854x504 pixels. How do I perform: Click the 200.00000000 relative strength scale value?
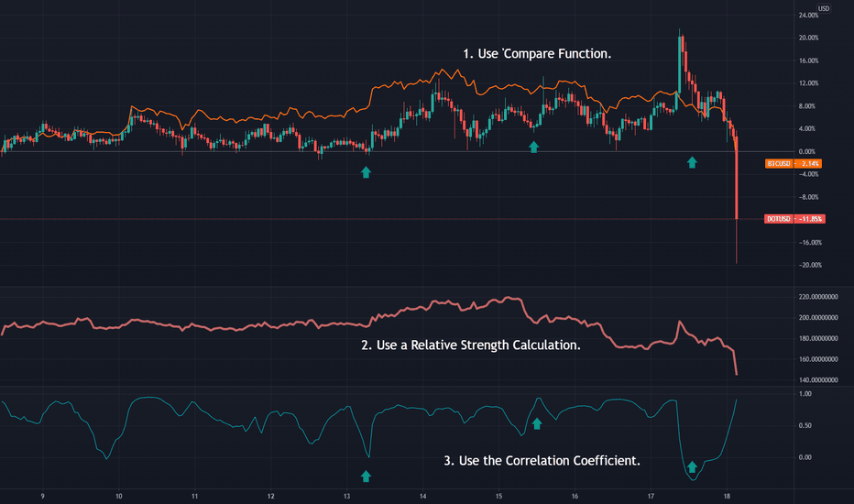click(x=818, y=318)
